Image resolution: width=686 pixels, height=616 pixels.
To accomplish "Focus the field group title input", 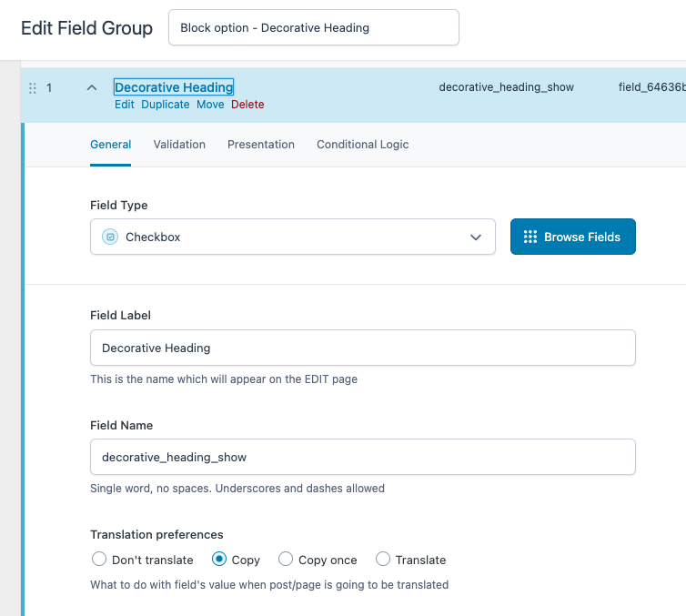I will click(x=314, y=27).
